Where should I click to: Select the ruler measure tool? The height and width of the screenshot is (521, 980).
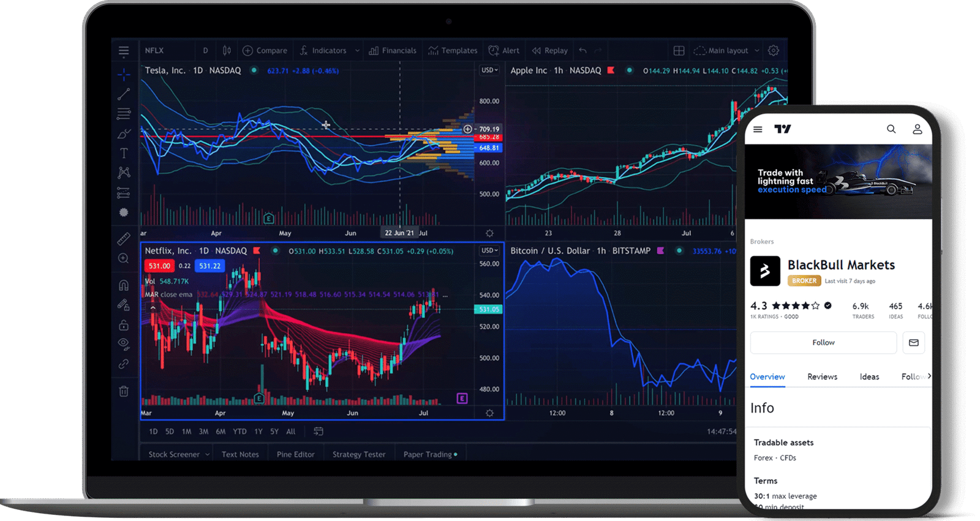tap(124, 239)
